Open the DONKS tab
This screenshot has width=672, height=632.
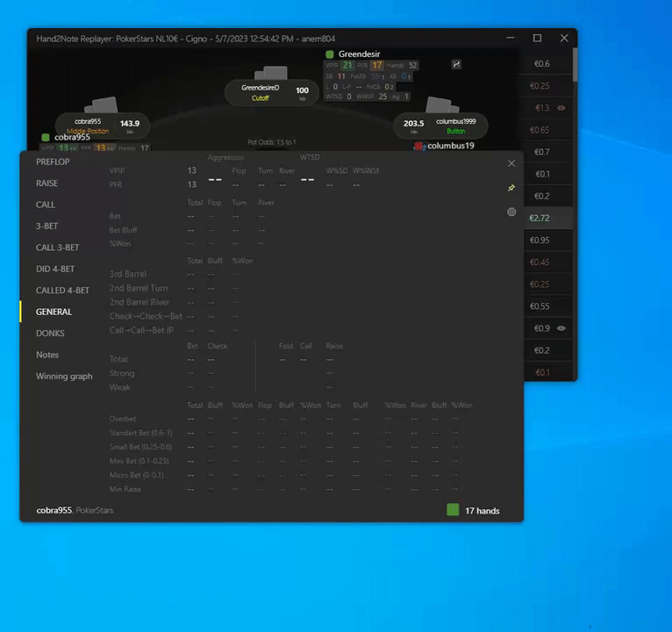pos(50,334)
